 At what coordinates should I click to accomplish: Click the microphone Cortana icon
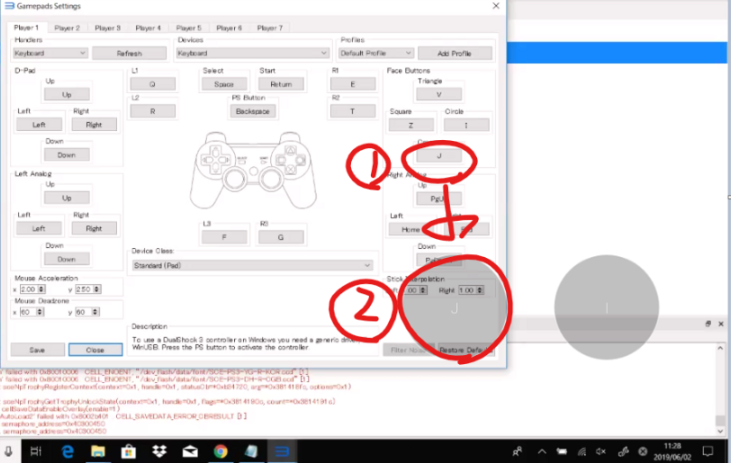[8, 451]
